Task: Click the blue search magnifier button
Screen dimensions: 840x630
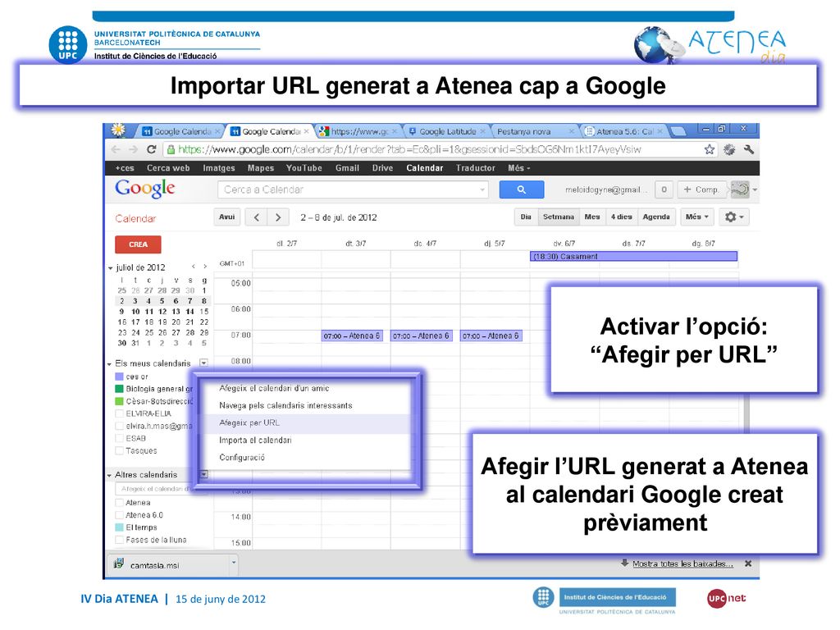Action: [x=521, y=189]
